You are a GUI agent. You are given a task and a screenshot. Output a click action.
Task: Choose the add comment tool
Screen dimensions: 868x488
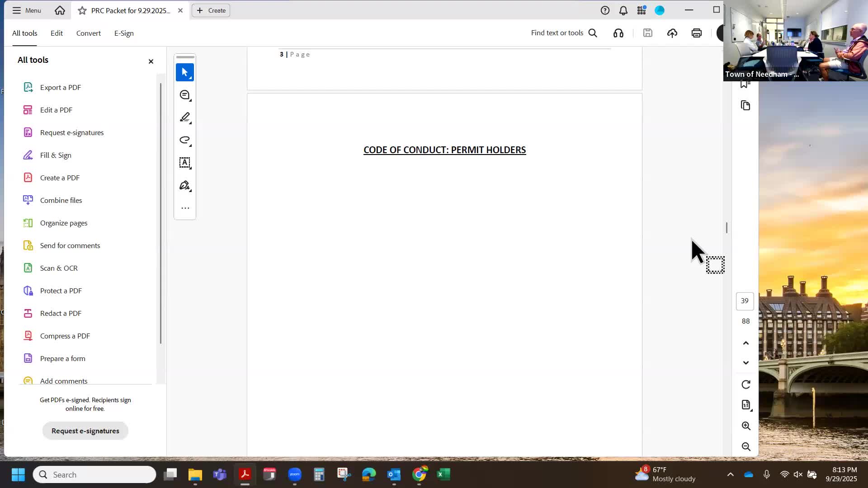(x=184, y=95)
